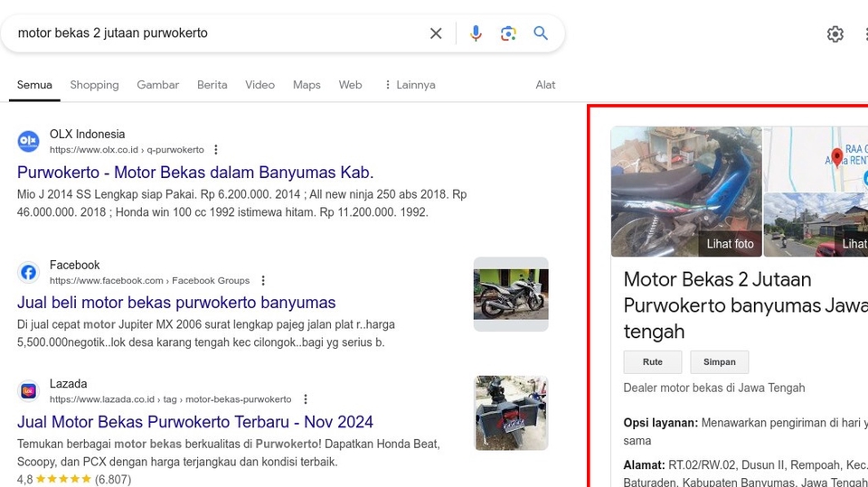The height and width of the screenshot is (487, 868).
Task: Click the Facebook URL with Facebook Groups
Action: 149,281
